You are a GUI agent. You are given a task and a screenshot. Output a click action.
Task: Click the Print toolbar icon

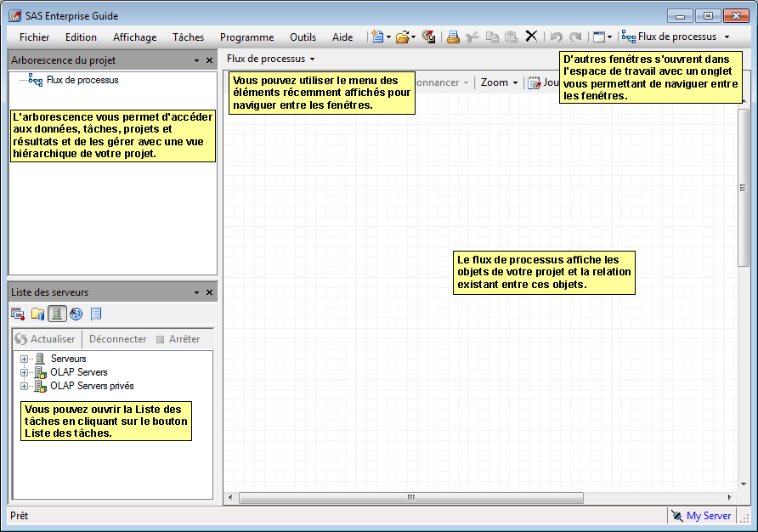coord(452,37)
